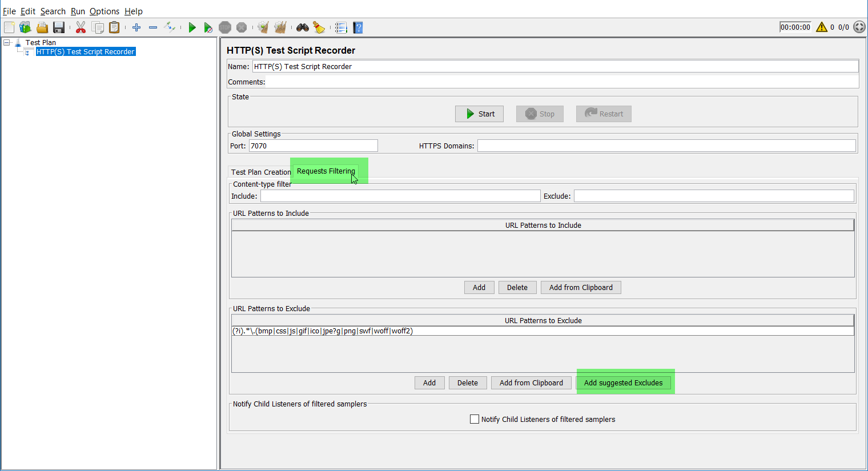This screenshot has height=471, width=868.
Task: Click Add under URL Patterns to Exclude
Action: [429, 383]
